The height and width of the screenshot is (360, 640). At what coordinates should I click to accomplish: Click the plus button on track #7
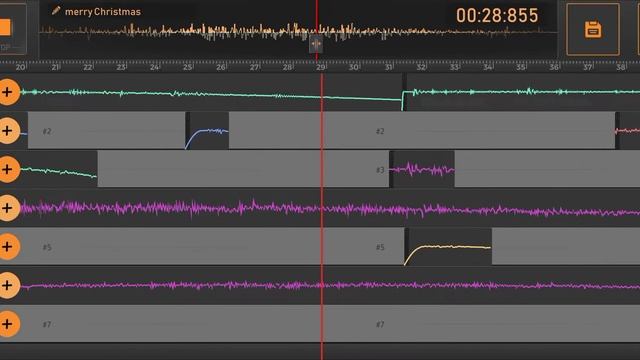[x=8, y=324]
